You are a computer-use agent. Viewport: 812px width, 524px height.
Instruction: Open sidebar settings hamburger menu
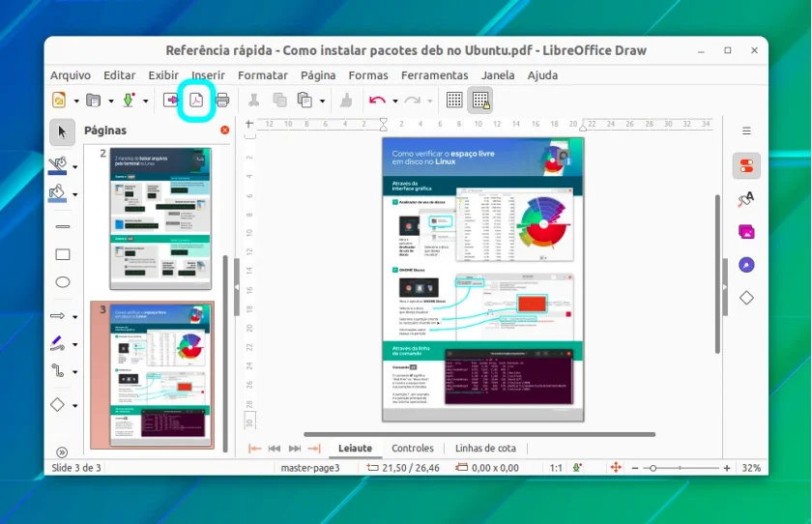pos(746,131)
